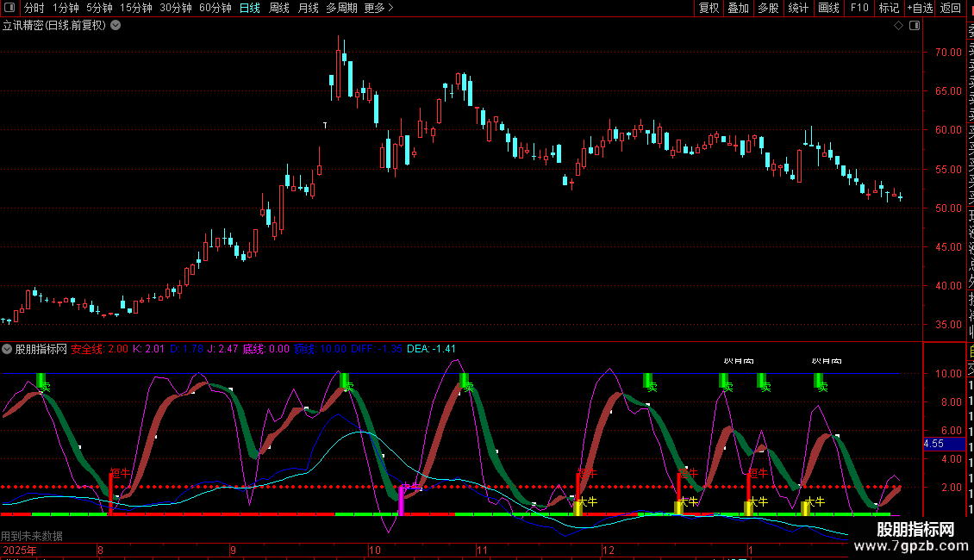Switch chart to 日线 daily period
974x560 pixels.
pyautogui.click(x=250, y=8)
